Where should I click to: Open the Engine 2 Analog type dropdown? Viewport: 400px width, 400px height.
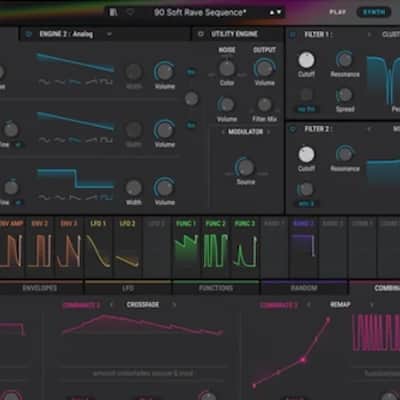(109, 34)
